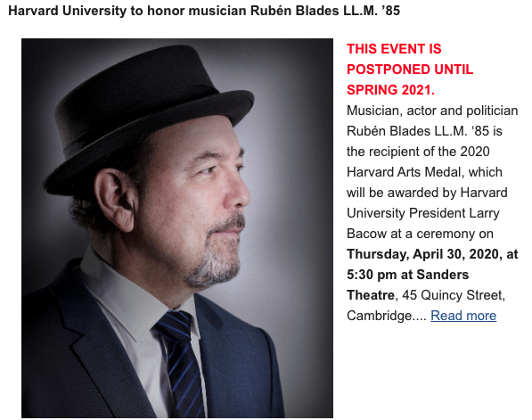Click "University President Larry" text line

tap(423, 213)
